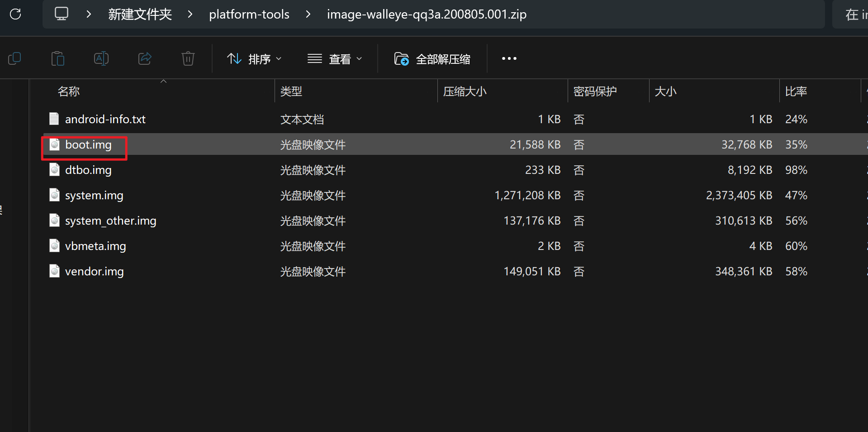Select the system.img file
This screenshot has height=432, width=868.
94,195
